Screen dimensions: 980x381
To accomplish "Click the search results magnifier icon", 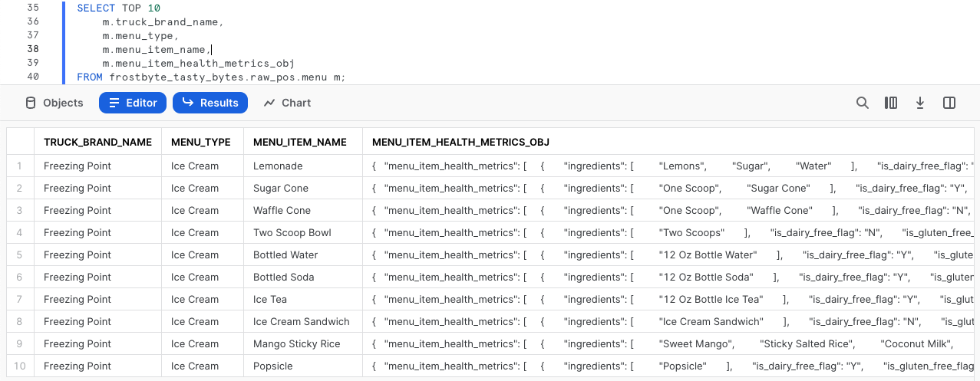I will click(863, 103).
